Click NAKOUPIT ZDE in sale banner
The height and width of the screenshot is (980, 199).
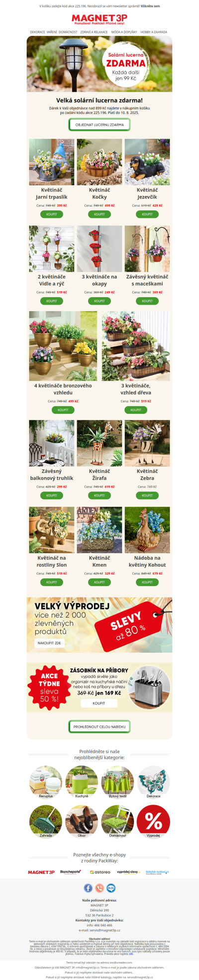50,643
